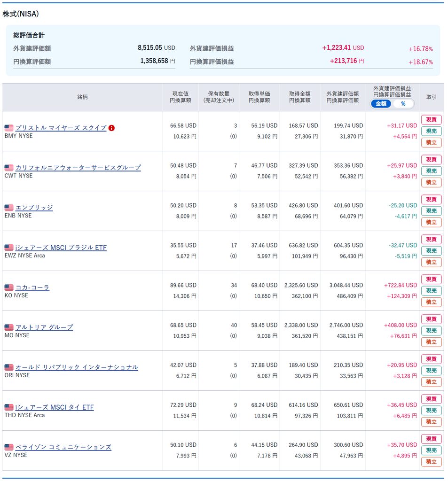This screenshot has width=448, height=481.
Task: Click 現買 button for EWZ
Action: point(431,239)
